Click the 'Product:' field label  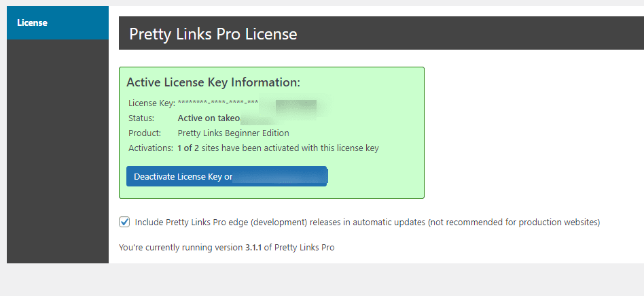[145, 133]
